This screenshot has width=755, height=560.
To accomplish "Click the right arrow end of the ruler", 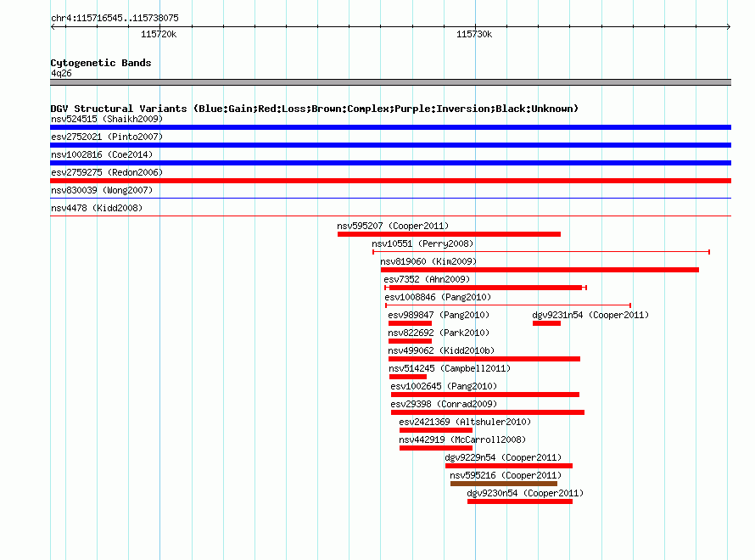I will point(729,27).
